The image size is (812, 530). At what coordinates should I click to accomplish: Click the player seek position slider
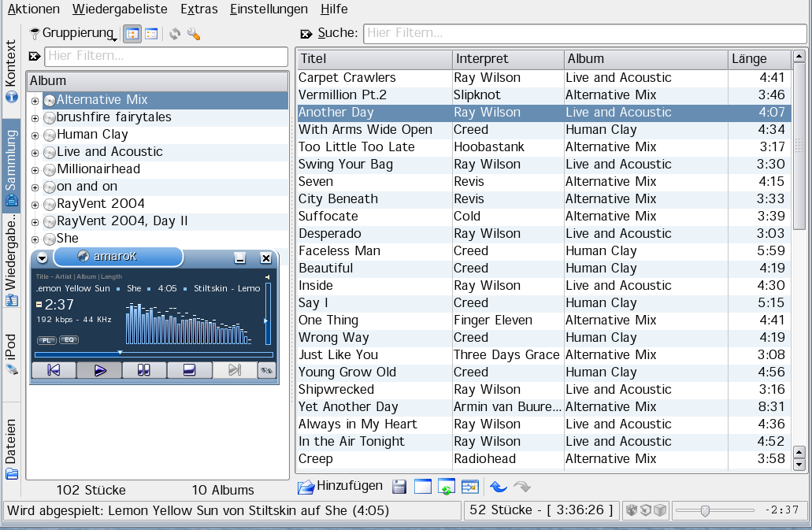click(x=154, y=354)
